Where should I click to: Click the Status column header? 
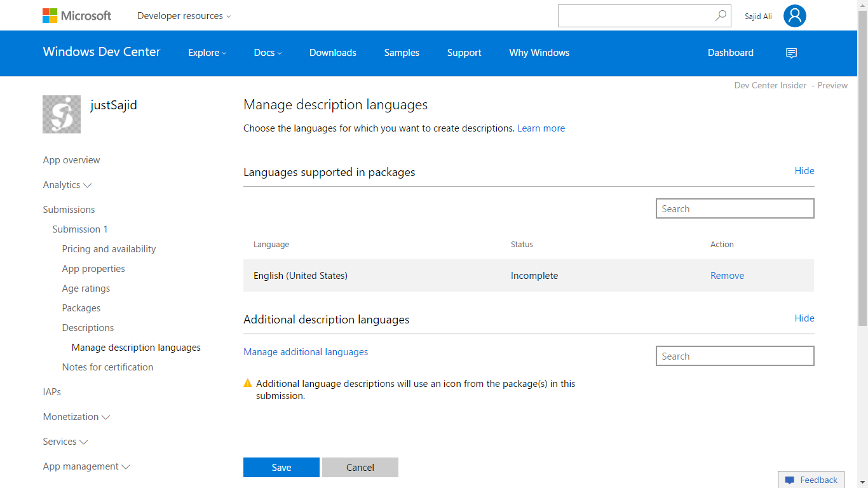(x=522, y=245)
